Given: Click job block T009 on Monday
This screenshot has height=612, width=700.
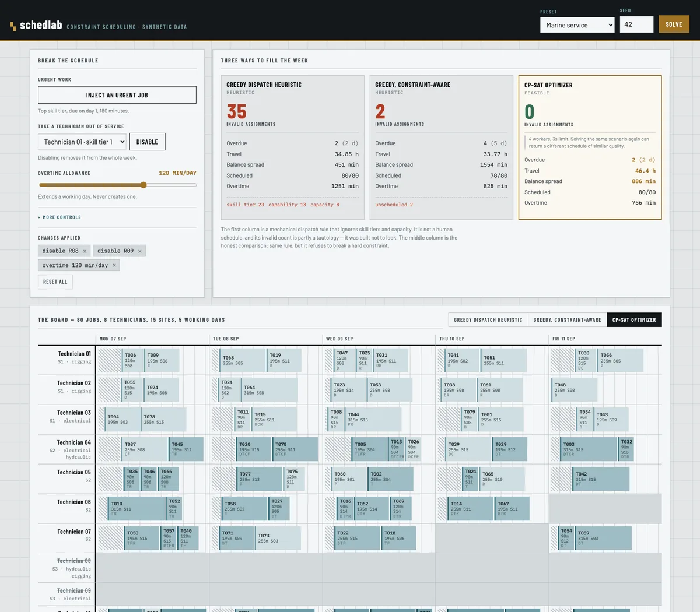Looking at the screenshot, I should (x=162, y=360).
